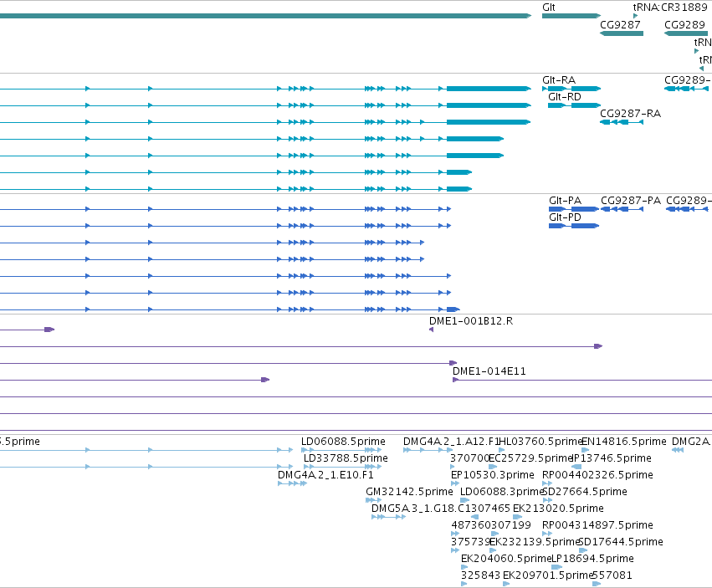Select the GM32142.5prime EST label
The image size is (712, 588).
(409, 492)
